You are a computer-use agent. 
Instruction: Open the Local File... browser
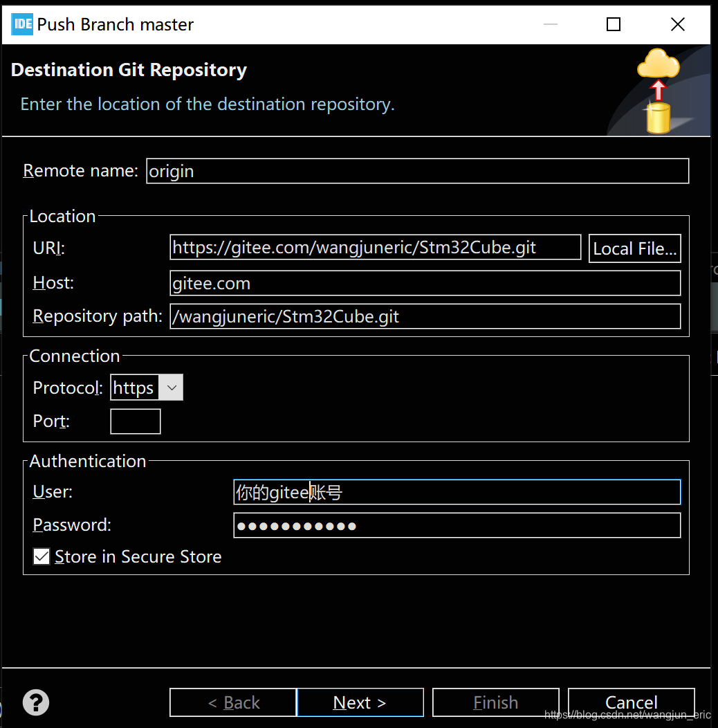click(x=634, y=248)
